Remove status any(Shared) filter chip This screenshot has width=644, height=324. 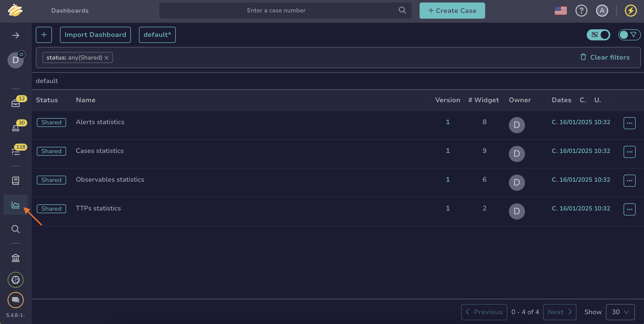pyautogui.click(x=106, y=58)
